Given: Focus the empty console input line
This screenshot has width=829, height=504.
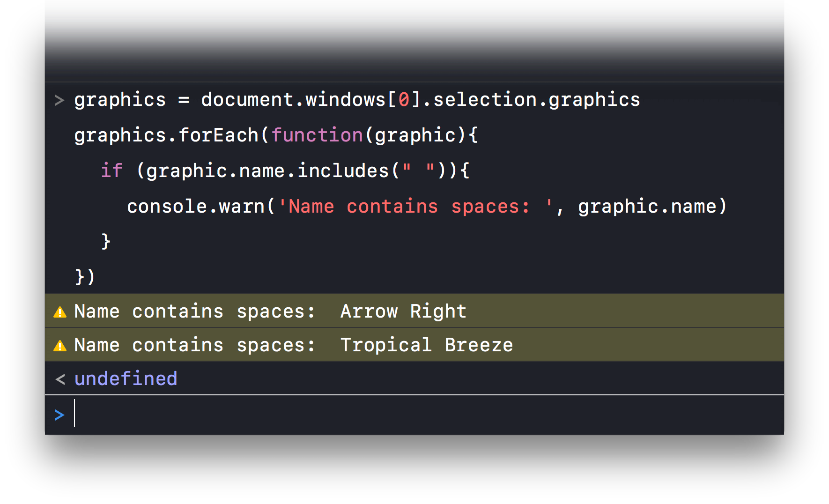Looking at the screenshot, I should pyautogui.click(x=422, y=414).
